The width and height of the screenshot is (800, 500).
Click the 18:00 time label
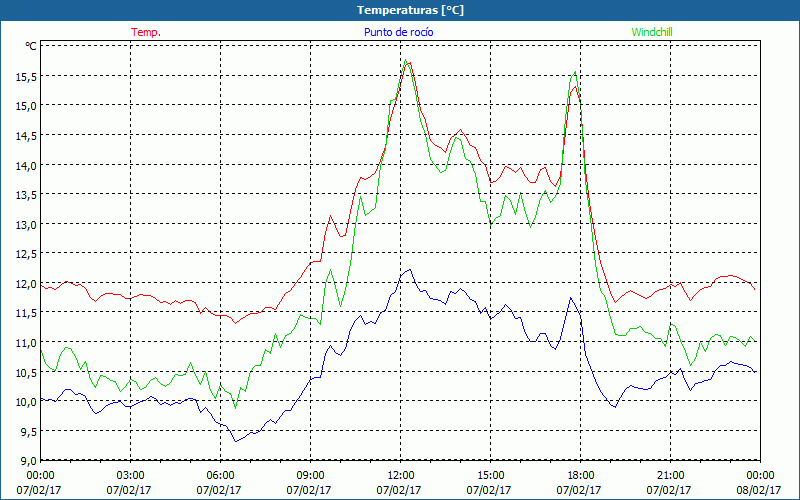coord(581,476)
